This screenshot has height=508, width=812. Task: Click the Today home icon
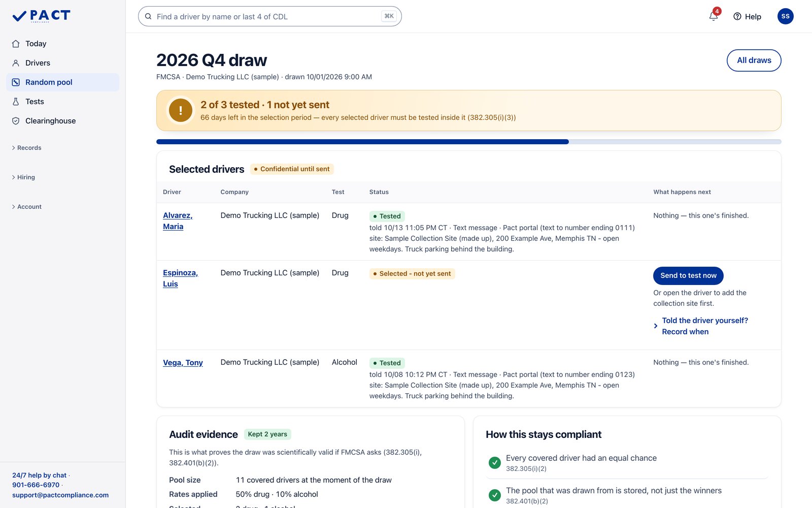click(x=16, y=44)
